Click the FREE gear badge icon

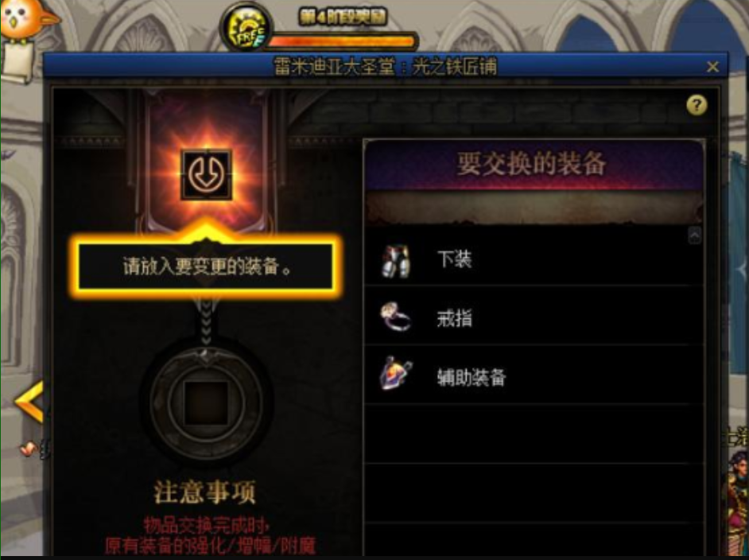246,27
